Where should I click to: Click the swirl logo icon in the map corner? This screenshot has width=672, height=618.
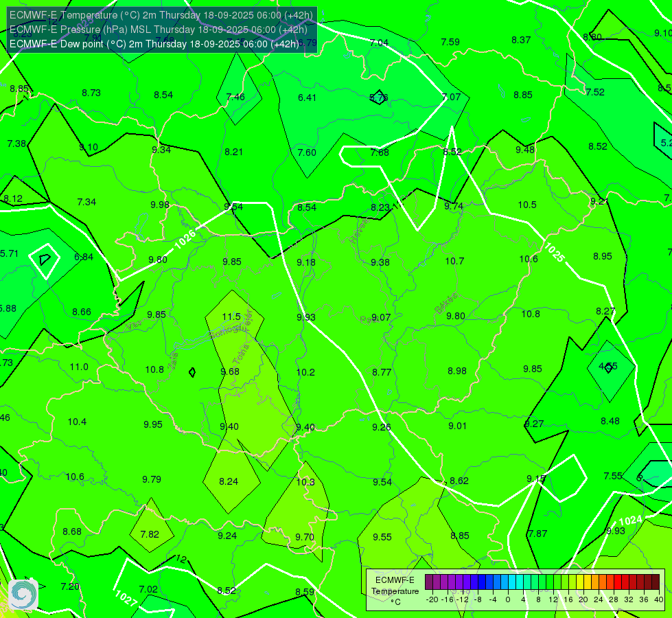click(x=23, y=595)
